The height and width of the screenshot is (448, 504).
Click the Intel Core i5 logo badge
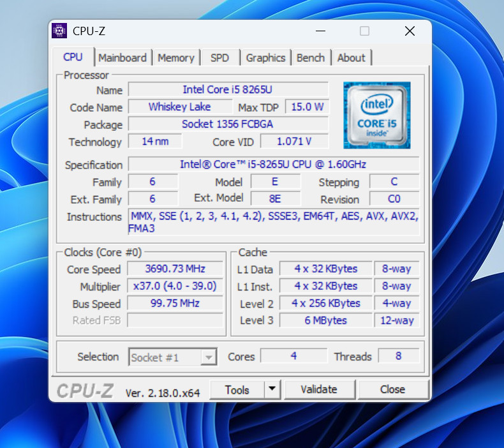point(376,115)
